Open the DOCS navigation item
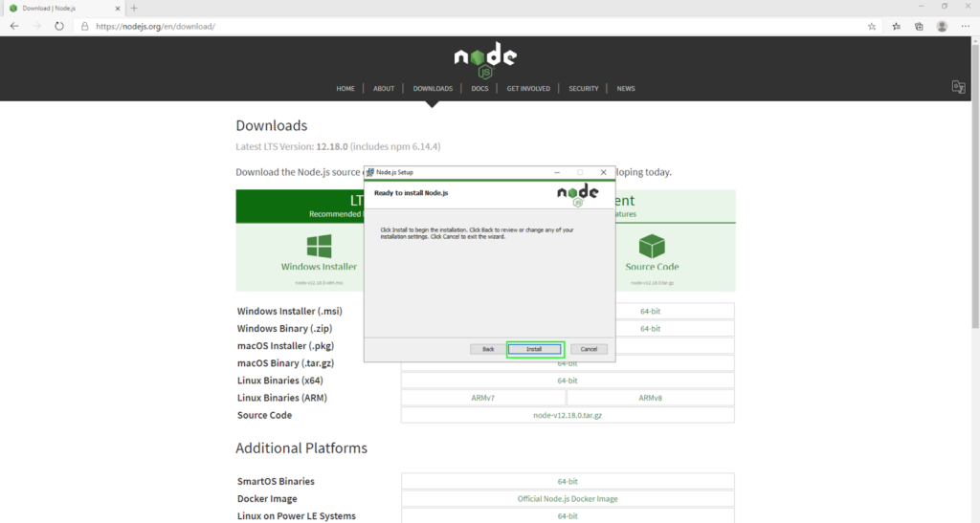 point(479,88)
